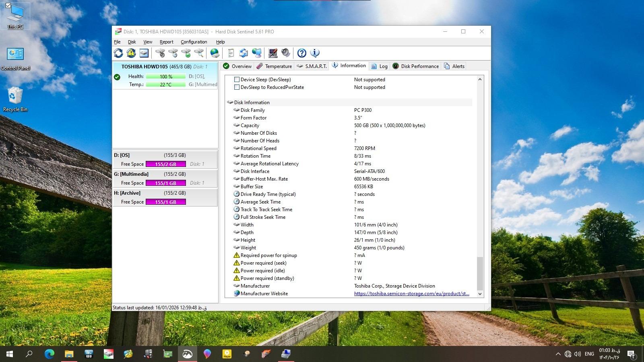
Task: Click the hard disk with stethoscope test icon
Action: [x=160, y=53]
